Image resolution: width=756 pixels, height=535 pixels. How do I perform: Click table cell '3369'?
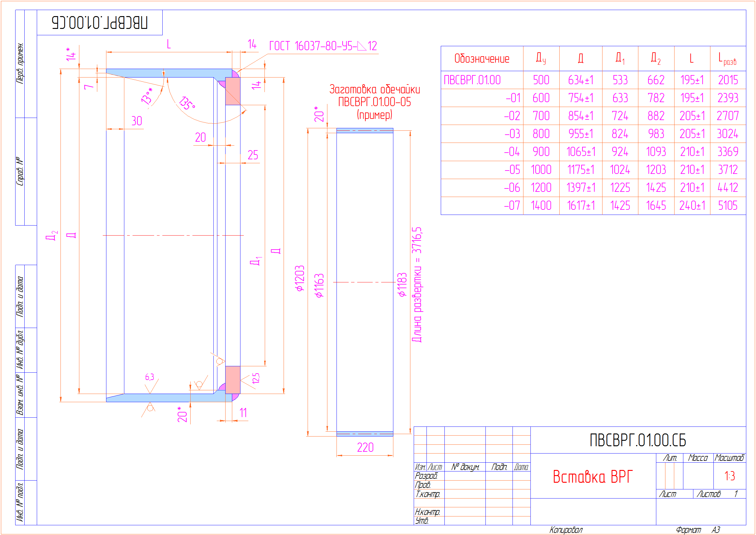pyautogui.click(x=728, y=152)
